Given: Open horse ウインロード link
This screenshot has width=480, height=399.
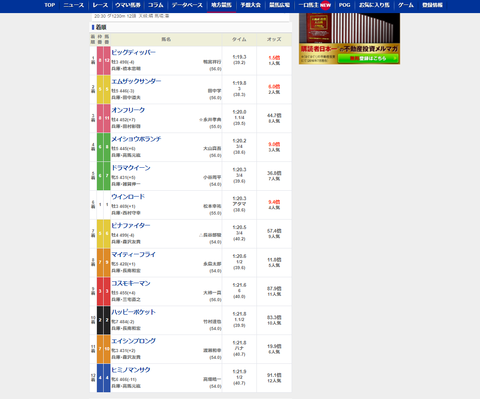Looking at the screenshot, I should pos(128,197).
